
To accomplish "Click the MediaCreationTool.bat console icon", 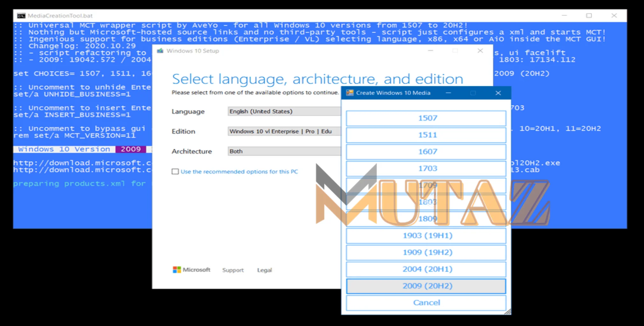I will (21, 16).
